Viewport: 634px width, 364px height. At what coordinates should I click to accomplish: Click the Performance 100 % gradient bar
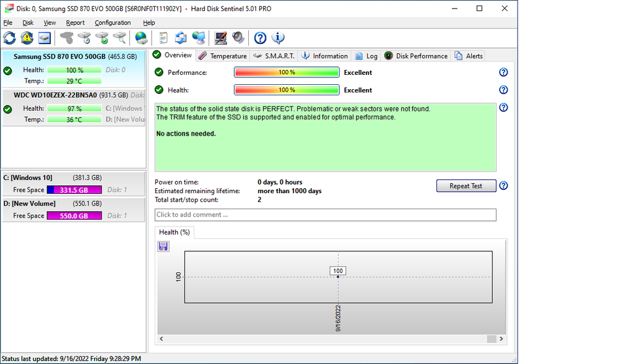pos(287,72)
